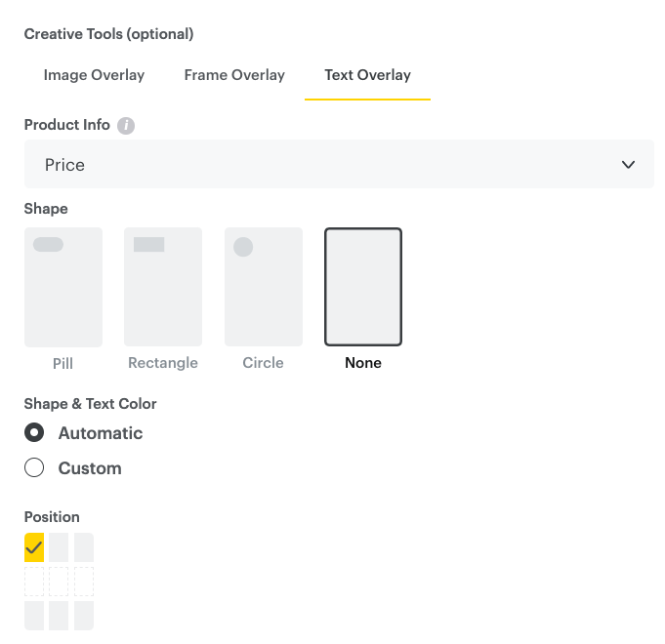Click the dropdown chevron arrow
The height and width of the screenshot is (644, 665).
point(628,165)
